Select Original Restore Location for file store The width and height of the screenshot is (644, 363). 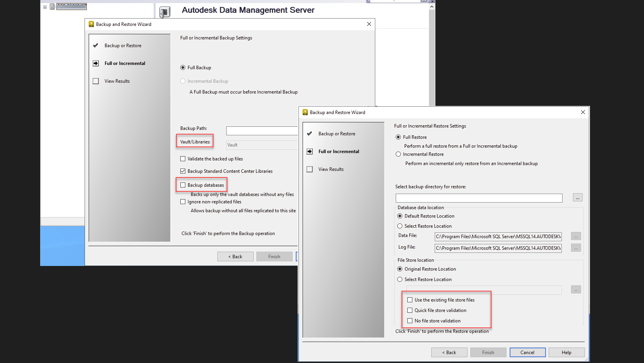[x=400, y=269]
